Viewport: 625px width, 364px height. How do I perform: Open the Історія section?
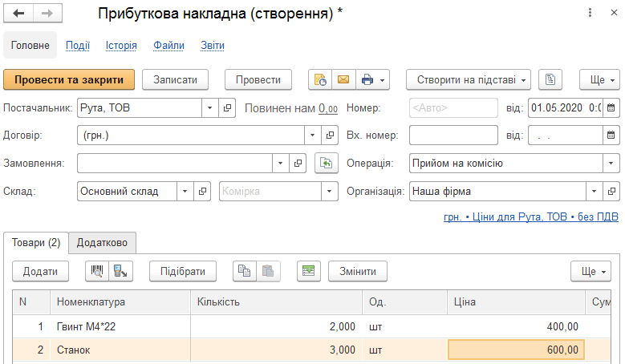[121, 46]
